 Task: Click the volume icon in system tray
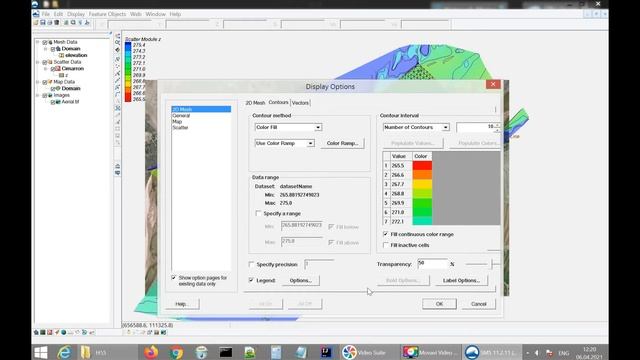[537, 353]
